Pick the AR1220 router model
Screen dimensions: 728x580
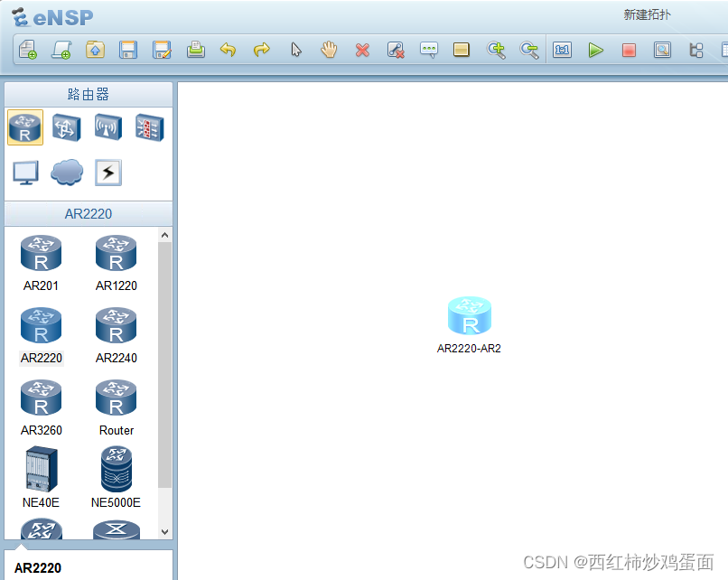click(117, 263)
